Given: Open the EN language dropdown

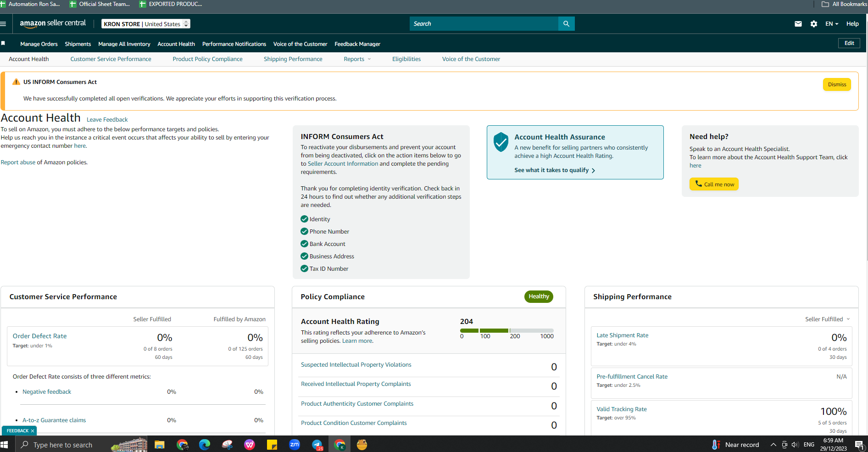Looking at the screenshot, I should coord(832,24).
